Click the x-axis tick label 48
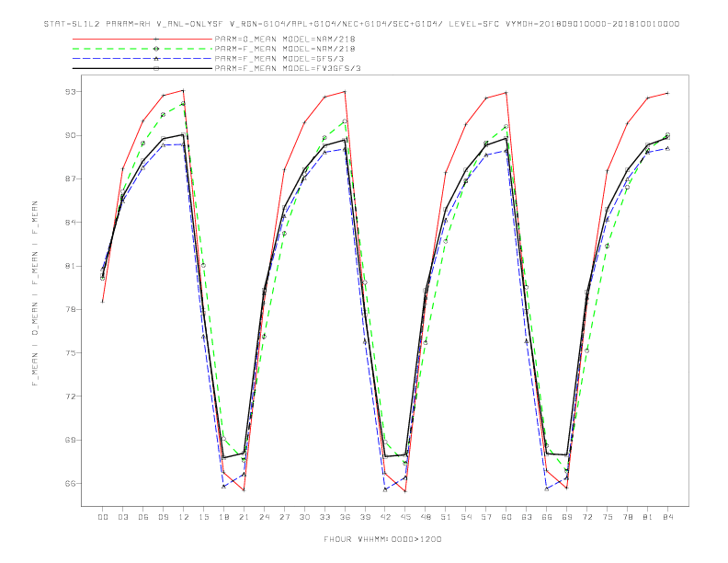The width and height of the screenshot is (728, 563). (x=426, y=517)
